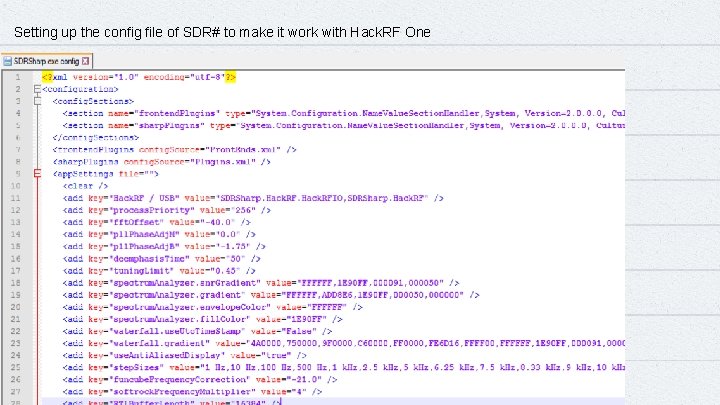This screenshot has height=405, width=720.
Task: Click line number 1 in margin
Action: click(x=17, y=77)
